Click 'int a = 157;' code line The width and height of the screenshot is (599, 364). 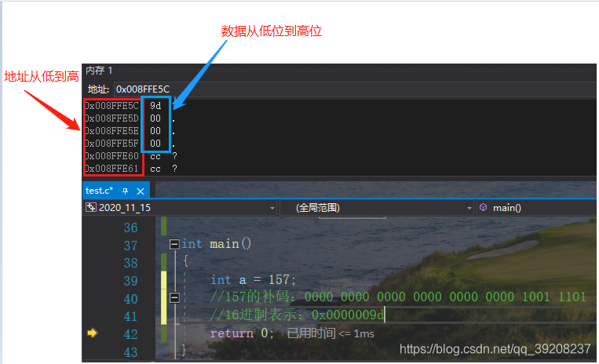253,280
